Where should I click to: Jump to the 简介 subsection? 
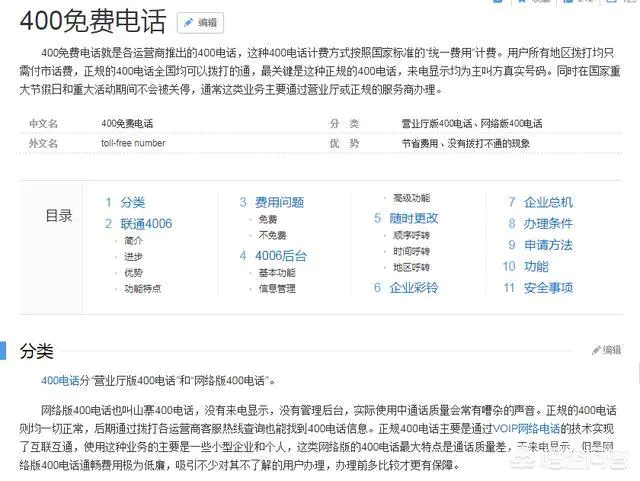pyautogui.click(x=133, y=240)
